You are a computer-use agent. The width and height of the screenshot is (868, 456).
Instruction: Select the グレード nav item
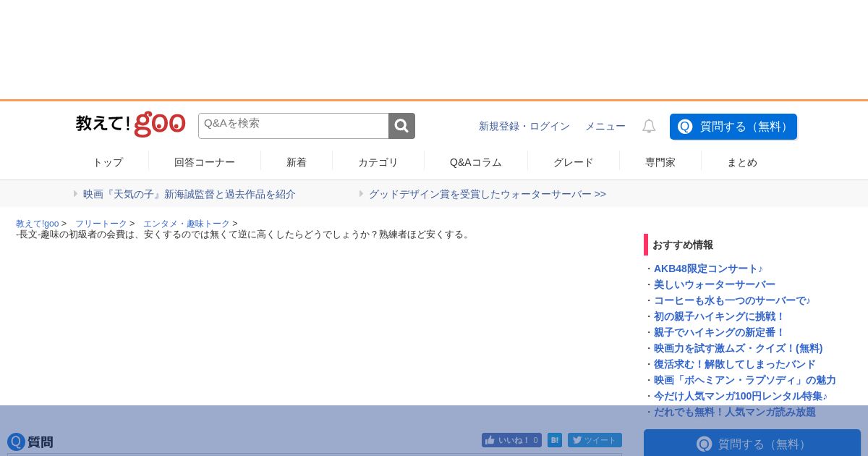574,162
